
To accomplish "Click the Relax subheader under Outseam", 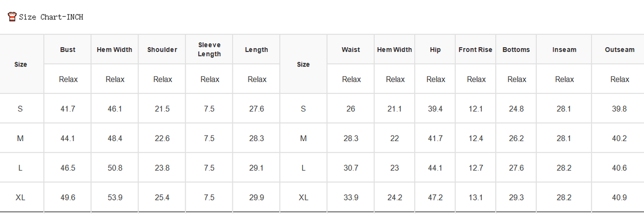I will 619,79.
